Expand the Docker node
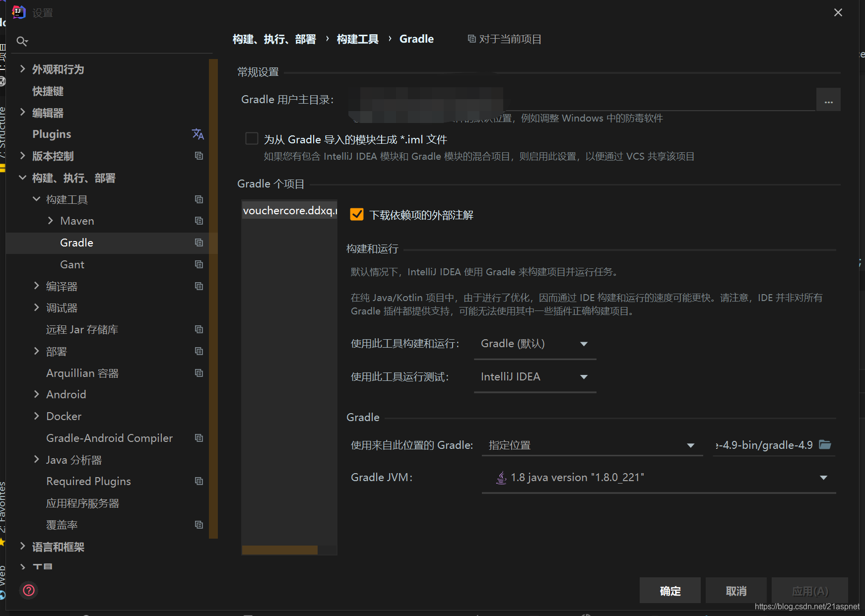Viewport: 865px width, 616px height. pyautogui.click(x=36, y=416)
